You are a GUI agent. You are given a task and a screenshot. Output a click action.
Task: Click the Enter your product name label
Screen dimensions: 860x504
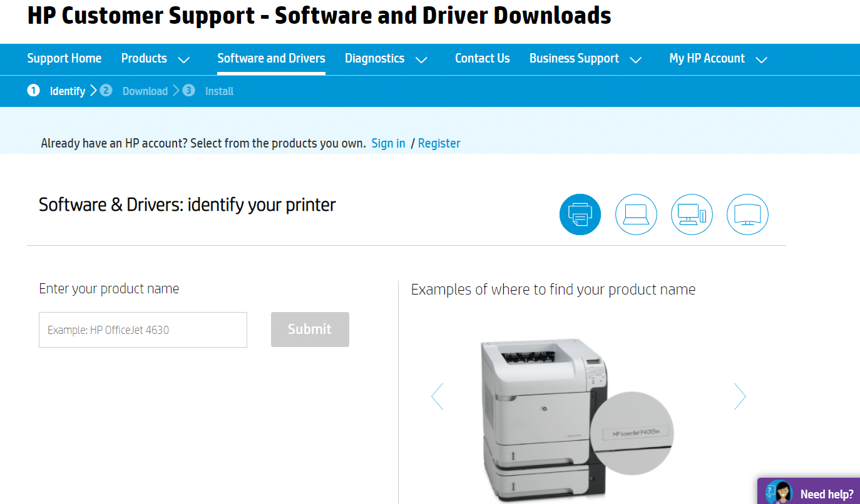click(x=109, y=288)
